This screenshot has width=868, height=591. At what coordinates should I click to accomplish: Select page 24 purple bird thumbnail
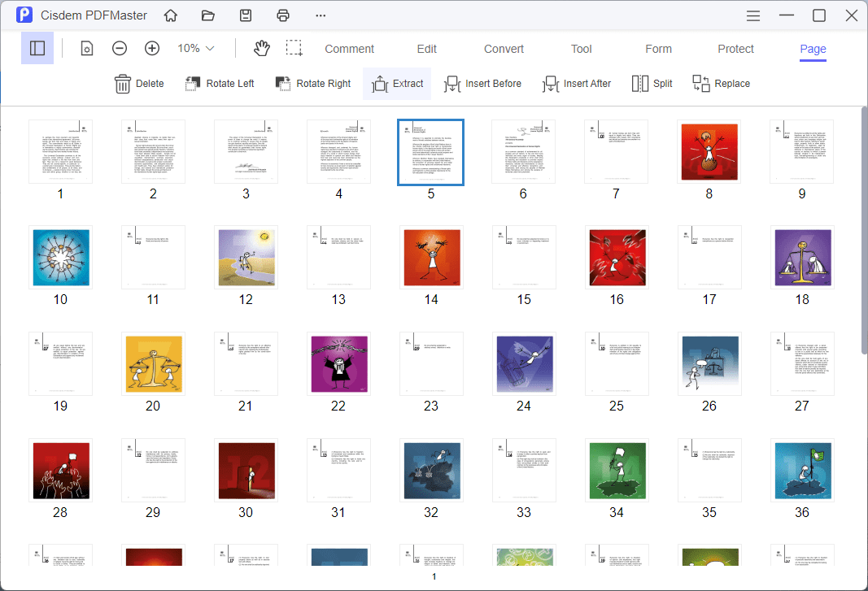(524, 364)
